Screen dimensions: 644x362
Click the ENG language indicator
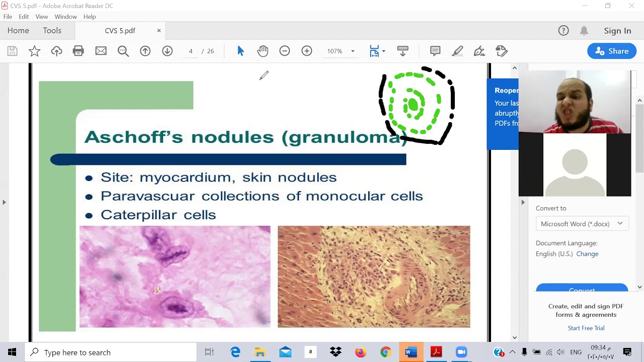pos(576,352)
